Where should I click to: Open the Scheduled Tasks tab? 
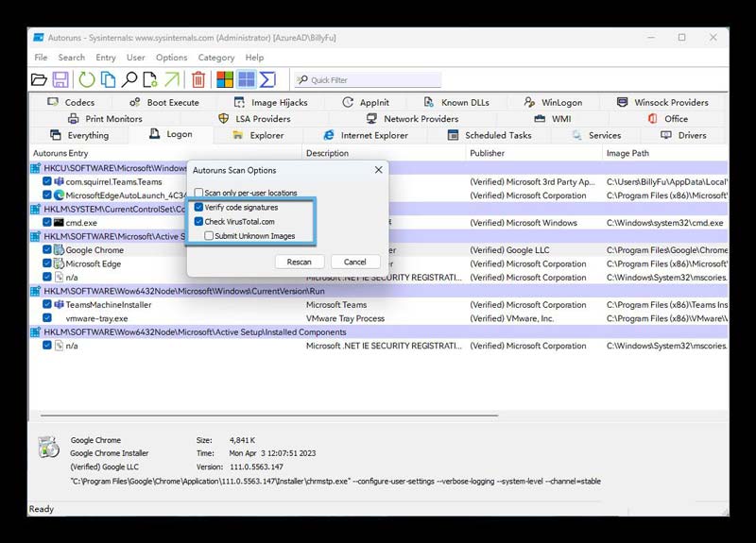pos(490,135)
